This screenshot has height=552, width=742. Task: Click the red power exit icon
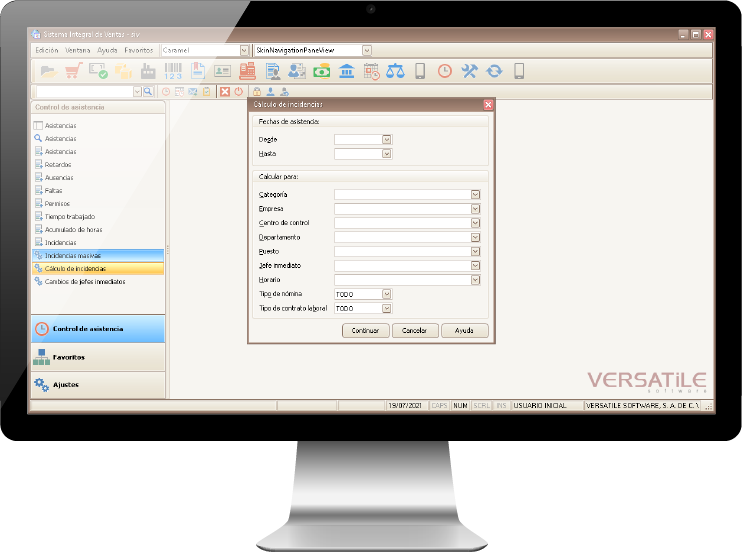pyautogui.click(x=238, y=92)
